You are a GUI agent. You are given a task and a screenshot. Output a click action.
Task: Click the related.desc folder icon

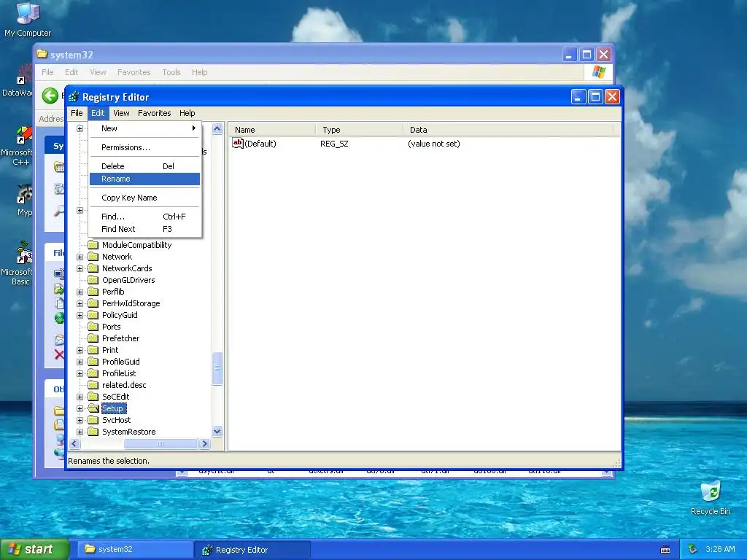tap(93, 385)
